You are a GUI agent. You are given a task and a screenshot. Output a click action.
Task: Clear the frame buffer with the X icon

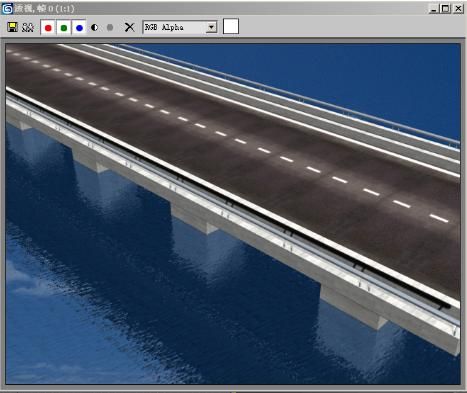click(130, 27)
